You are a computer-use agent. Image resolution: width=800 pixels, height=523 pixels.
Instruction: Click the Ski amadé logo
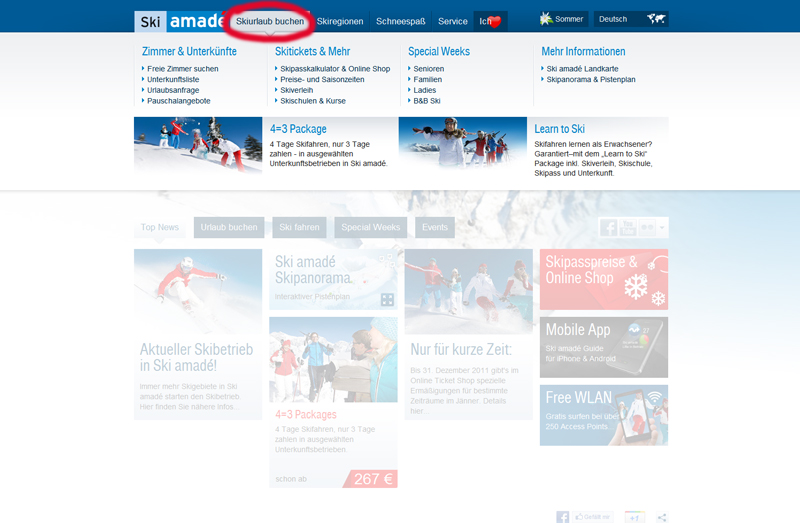point(180,21)
